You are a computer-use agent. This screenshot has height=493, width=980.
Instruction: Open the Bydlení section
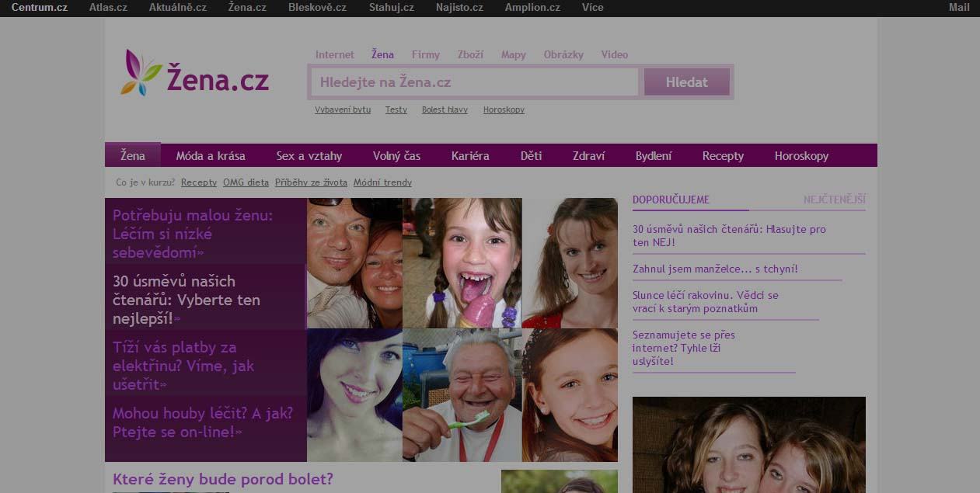(654, 156)
